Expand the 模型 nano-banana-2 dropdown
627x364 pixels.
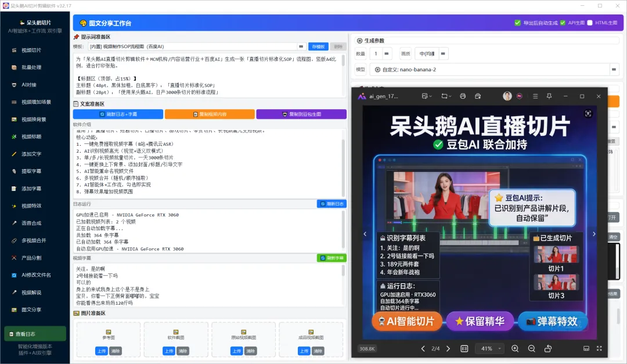click(614, 70)
